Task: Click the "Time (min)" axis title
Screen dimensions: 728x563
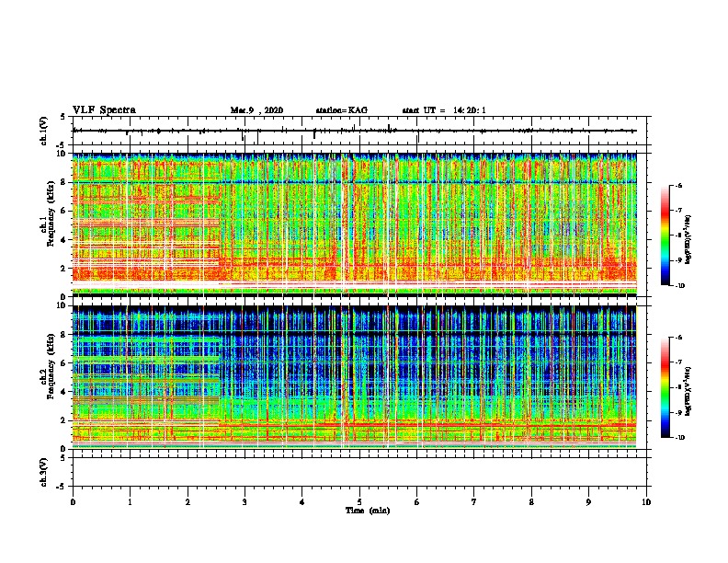Action: [368, 511]
